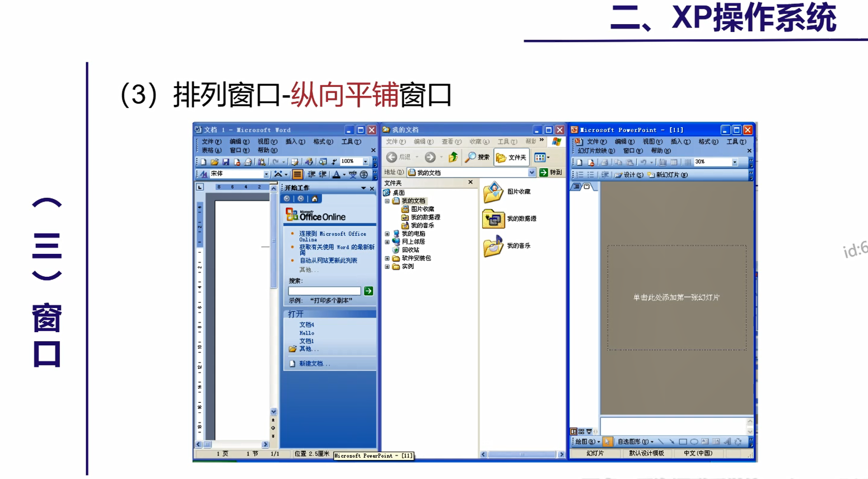Click the Print icon in Word toolbar
The image size is (868, 479).
[248, 162]
